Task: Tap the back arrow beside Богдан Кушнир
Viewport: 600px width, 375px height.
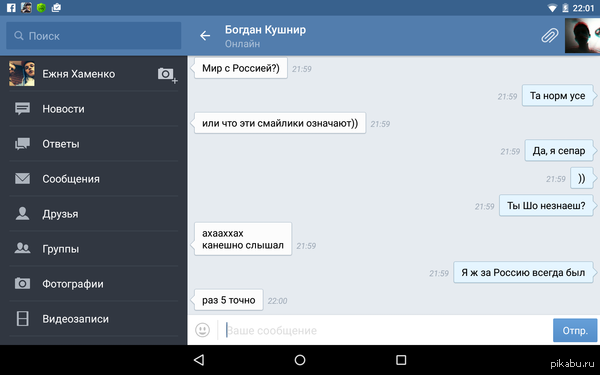Action: click(x=205, y=36)
